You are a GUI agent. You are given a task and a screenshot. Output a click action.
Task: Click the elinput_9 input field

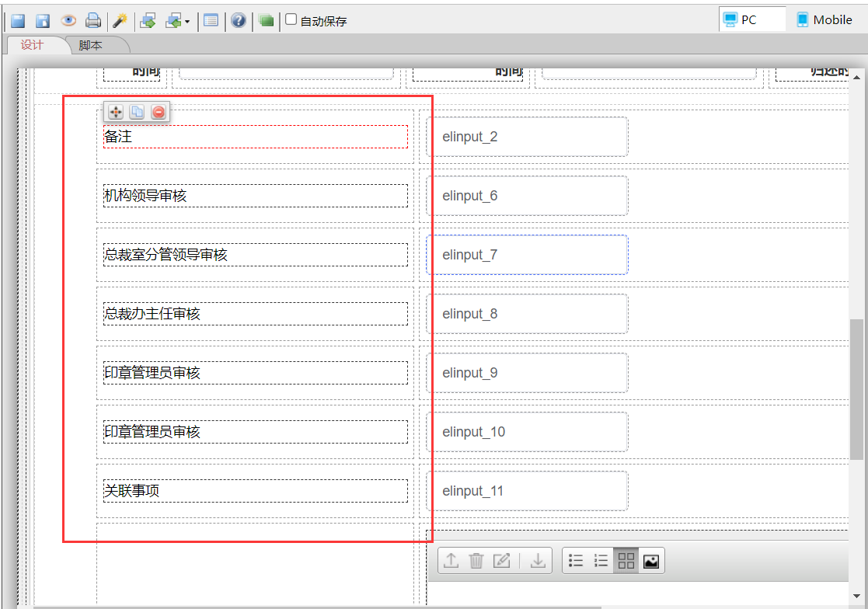point(527,373)
